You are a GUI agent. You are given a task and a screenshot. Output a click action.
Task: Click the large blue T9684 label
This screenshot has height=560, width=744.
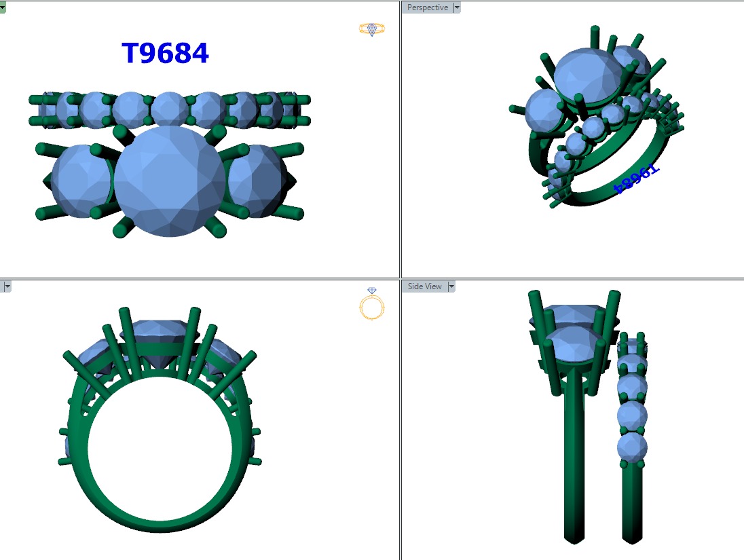pyautogui.click(x=165, y=53)
